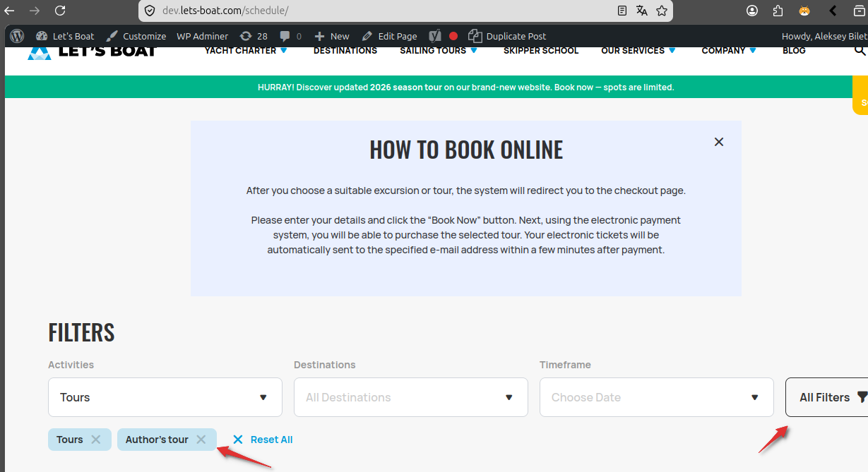Open the Destinations nav link
The width and height of the screenshot is (868, 472).
(x=345, y=51)
